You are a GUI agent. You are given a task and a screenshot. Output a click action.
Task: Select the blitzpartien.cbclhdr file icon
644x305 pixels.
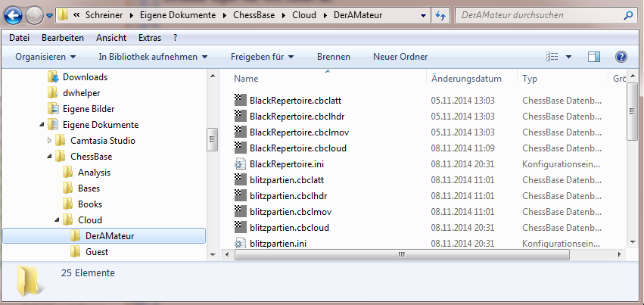(239, 196)
